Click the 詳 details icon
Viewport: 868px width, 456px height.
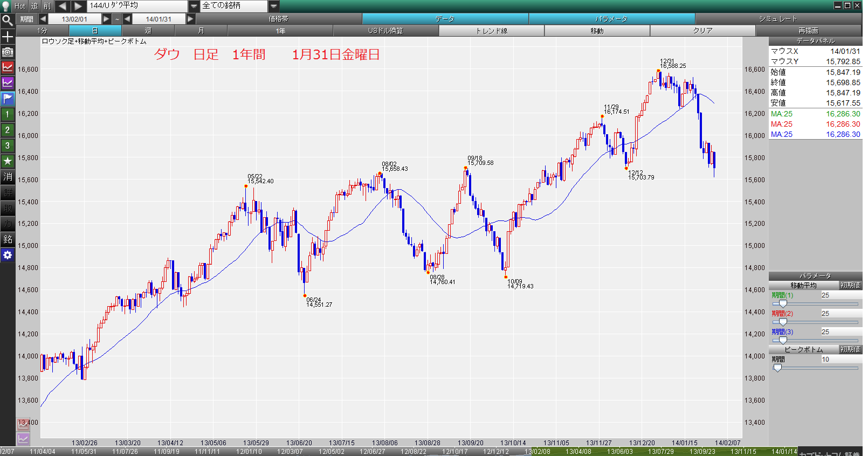pos(8,192)
